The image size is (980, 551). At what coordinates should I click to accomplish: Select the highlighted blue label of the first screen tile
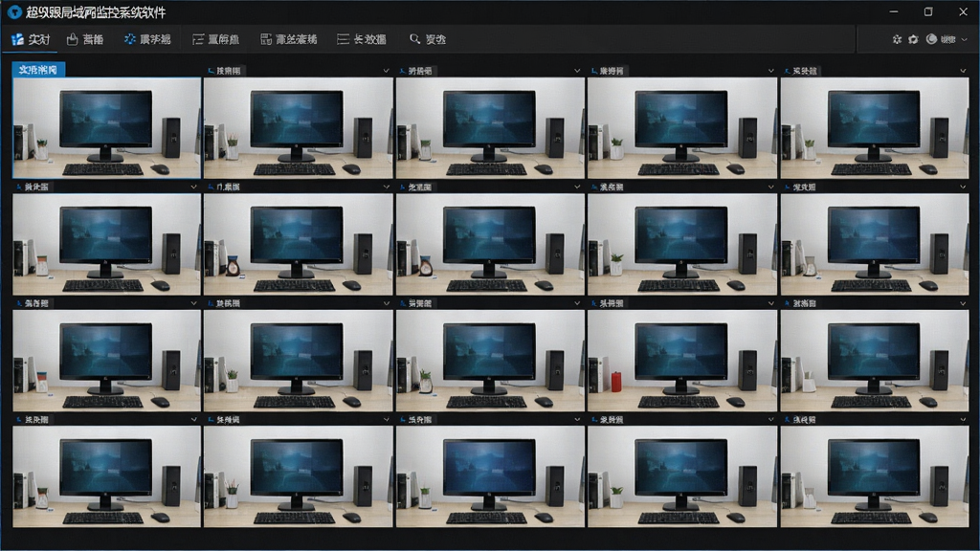(x=38, y=69)
